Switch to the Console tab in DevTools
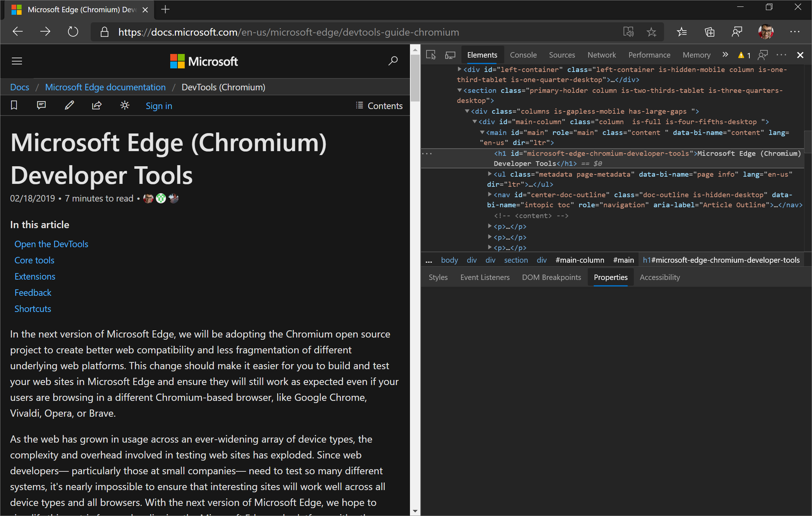The image size is (812, 516). pyautogui.click(x=523, y=55)
